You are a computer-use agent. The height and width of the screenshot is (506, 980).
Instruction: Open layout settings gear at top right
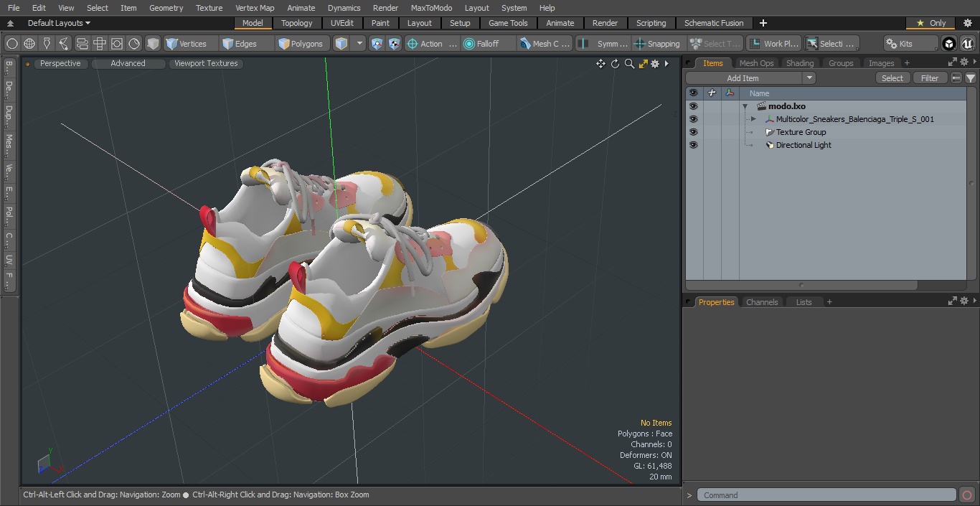click(967, 23)
